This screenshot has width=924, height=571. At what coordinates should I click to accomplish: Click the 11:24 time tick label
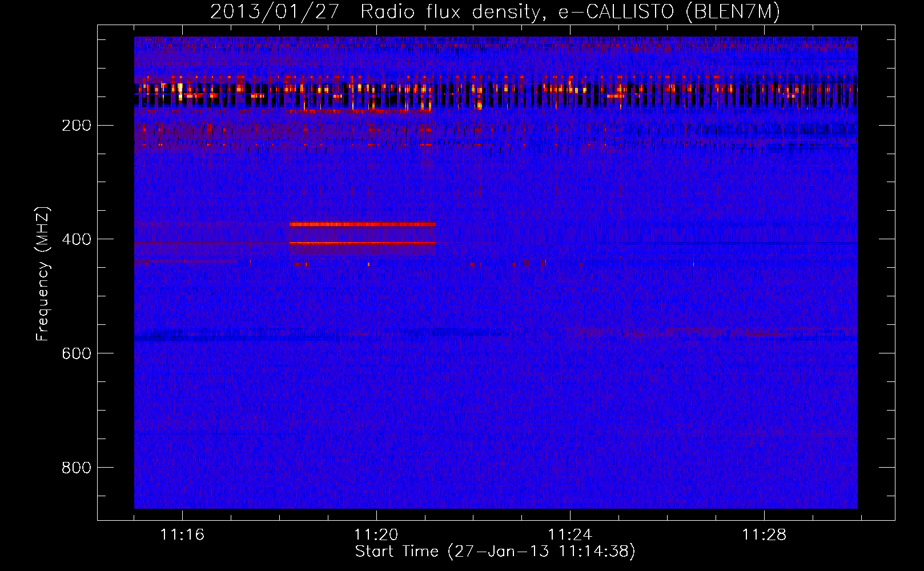click(x=570, y=534)
